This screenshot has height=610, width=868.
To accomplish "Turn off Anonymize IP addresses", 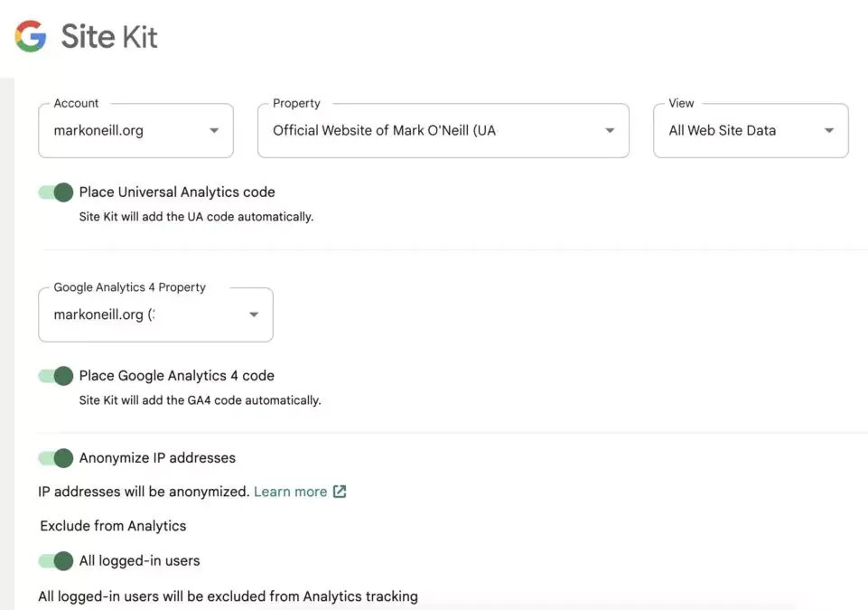I will coord(55,457).
